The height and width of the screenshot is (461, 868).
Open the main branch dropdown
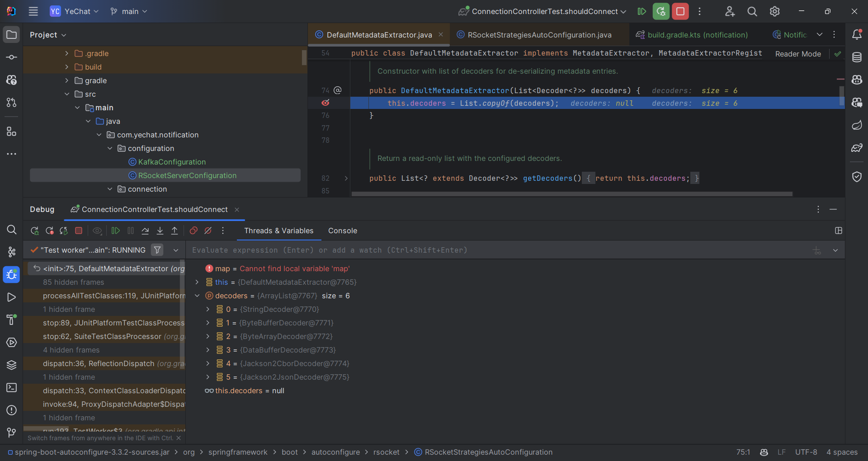click(x=129, y=11)
